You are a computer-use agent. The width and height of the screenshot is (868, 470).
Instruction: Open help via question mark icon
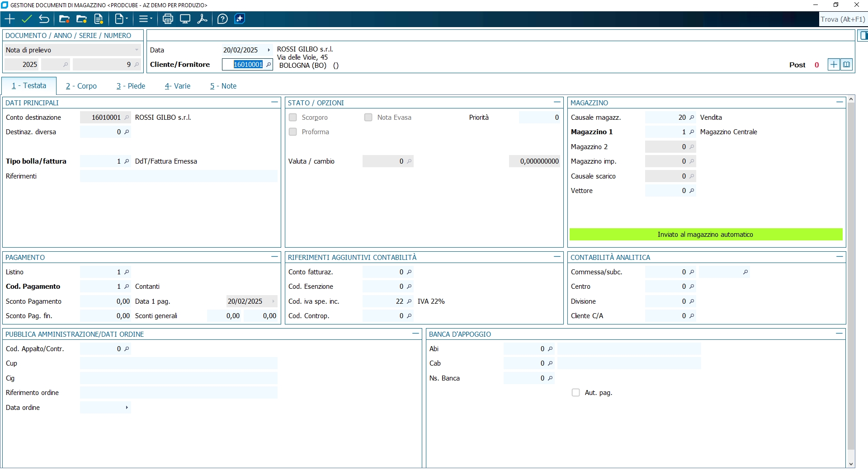point(222,19)
